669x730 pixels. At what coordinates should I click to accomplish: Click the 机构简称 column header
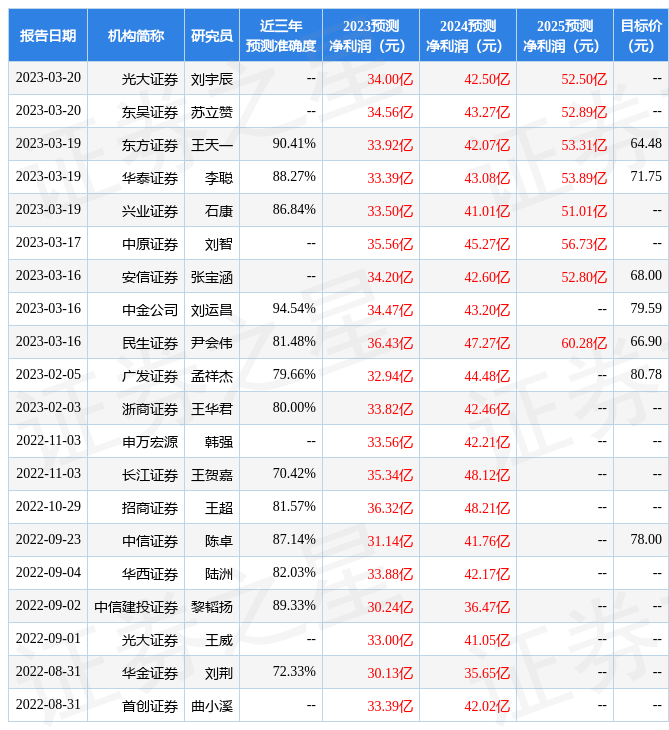point(136,35)
